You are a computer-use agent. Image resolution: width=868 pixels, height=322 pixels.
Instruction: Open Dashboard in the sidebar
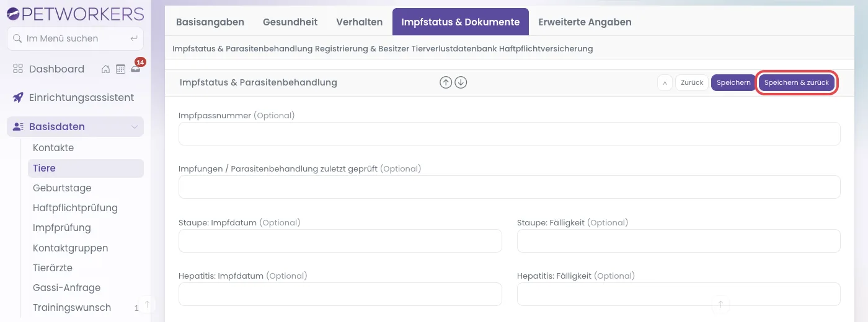(56, 69)
